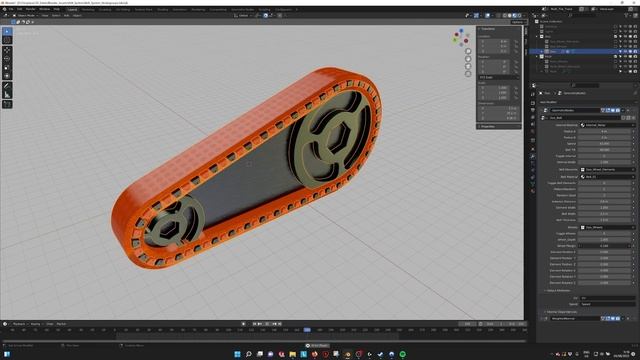This screenshot has height=360, width=640.
Task: Select the Annotate tool
Action: click(x=7, y=86)
